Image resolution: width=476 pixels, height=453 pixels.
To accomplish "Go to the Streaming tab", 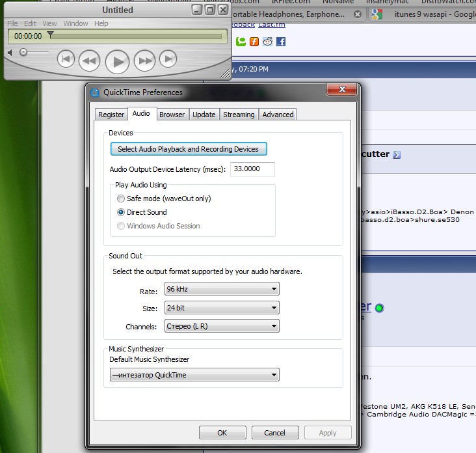I will tap(239, 115).
